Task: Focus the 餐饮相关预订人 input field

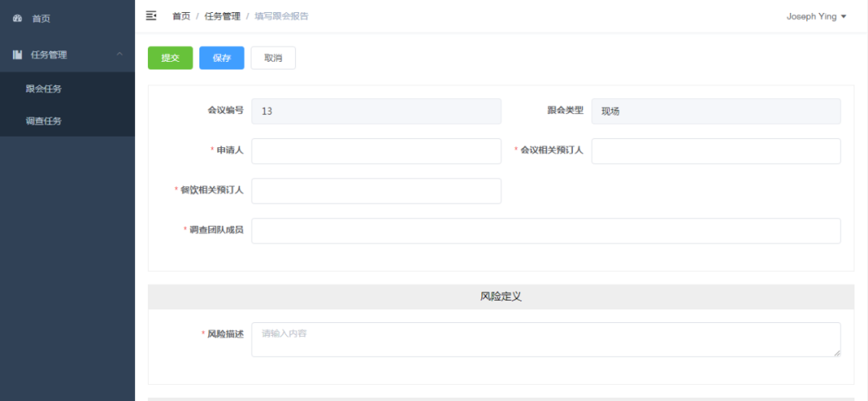Action: (376, 190)
